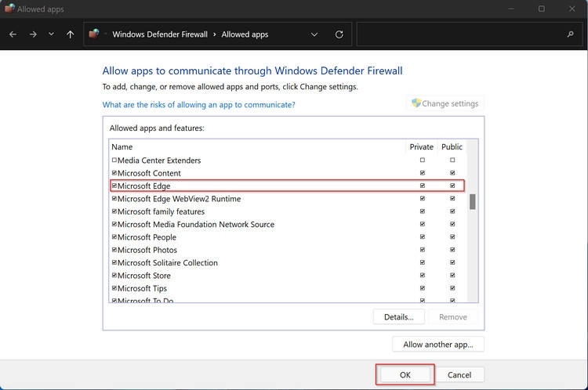
Task: Expand the address bar history dropdown
Action: 314,34
